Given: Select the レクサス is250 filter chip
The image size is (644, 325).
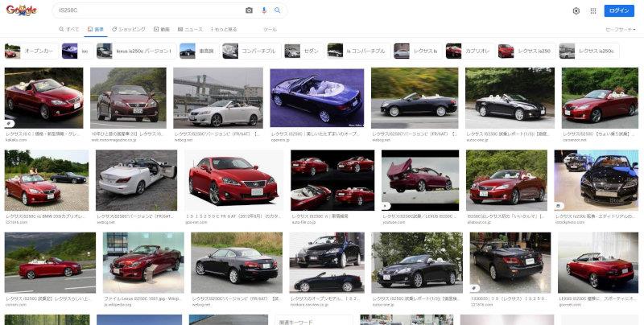Looking at the screenshot, I should [x=526, y=51].
